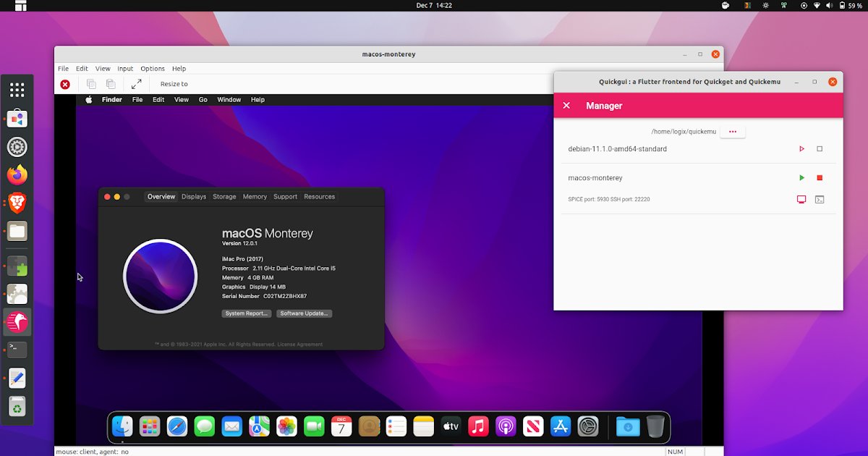Open the Go menu in the macOS menu bar
Screen dimensions: 868x456
203,100
